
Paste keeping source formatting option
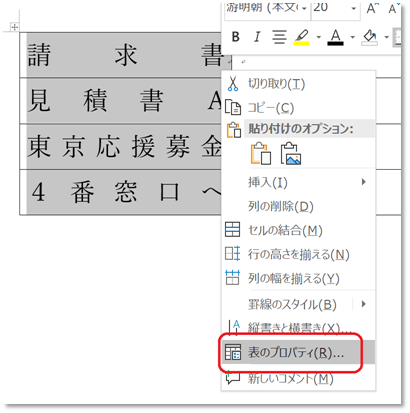[x=261, y=154]
